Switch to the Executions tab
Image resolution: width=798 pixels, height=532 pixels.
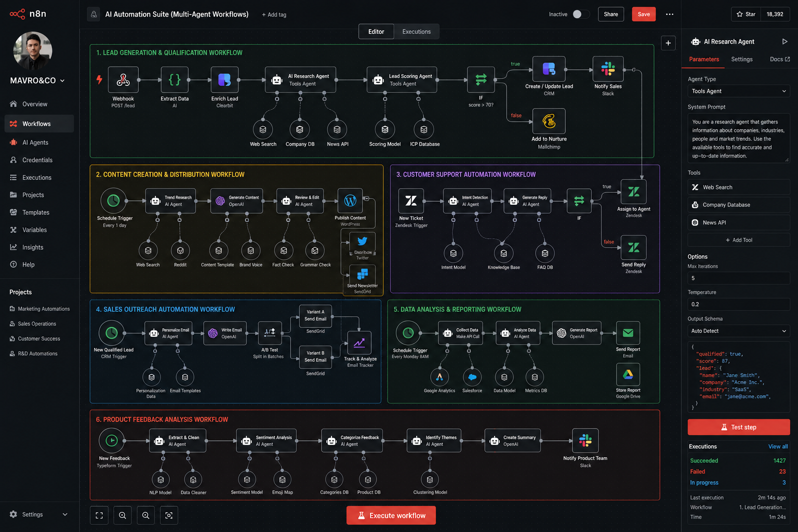point(416,32)
